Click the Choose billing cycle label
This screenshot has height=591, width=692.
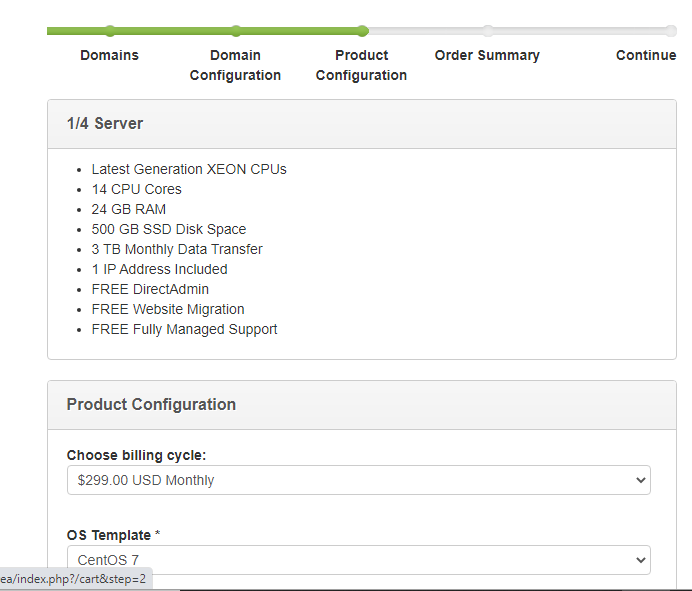[x=136, y=455]
